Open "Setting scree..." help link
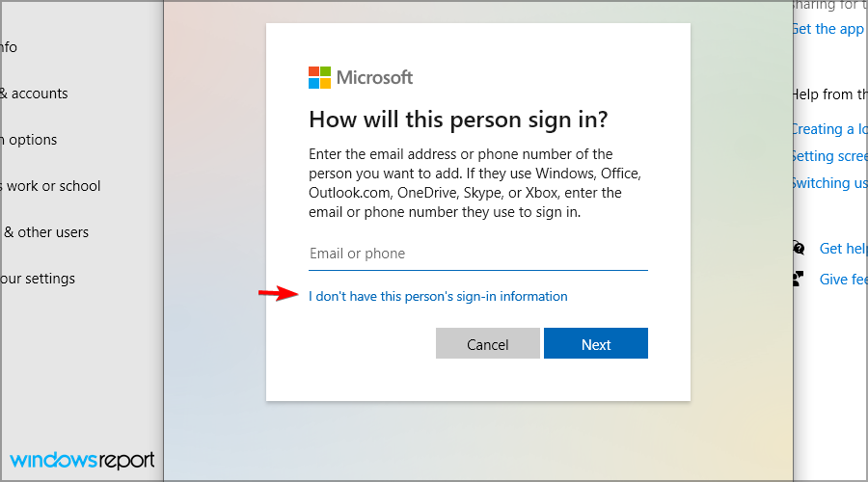 click(829, 156)
